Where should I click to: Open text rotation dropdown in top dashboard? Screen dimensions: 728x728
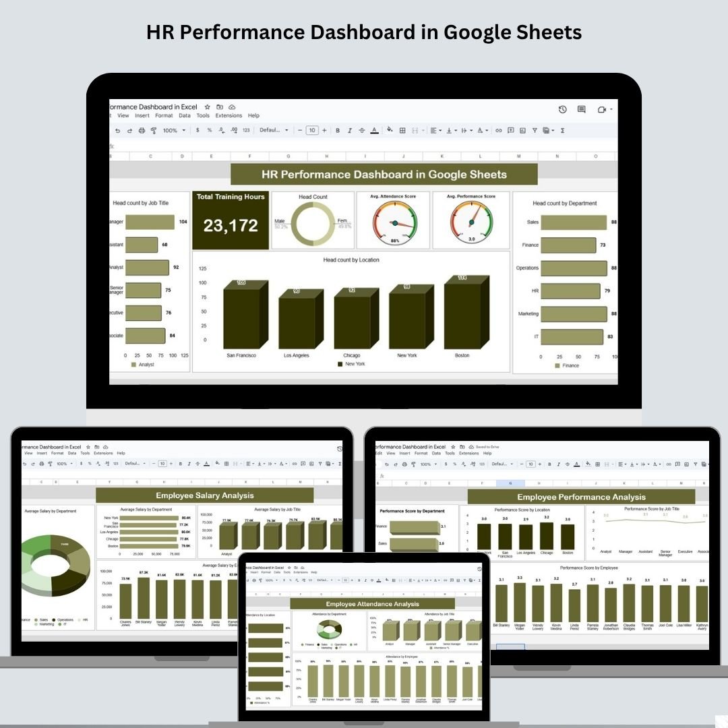tap(483, 131)
